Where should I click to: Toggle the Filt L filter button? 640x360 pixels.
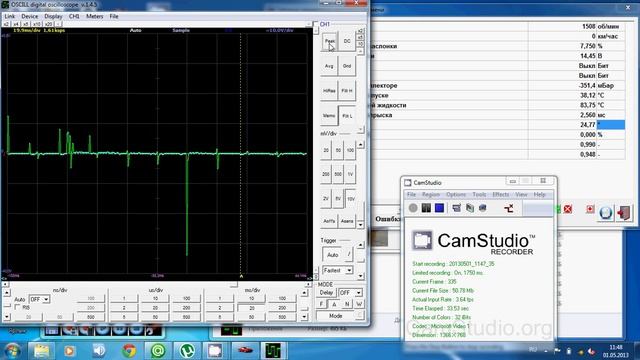pos(347,116)
